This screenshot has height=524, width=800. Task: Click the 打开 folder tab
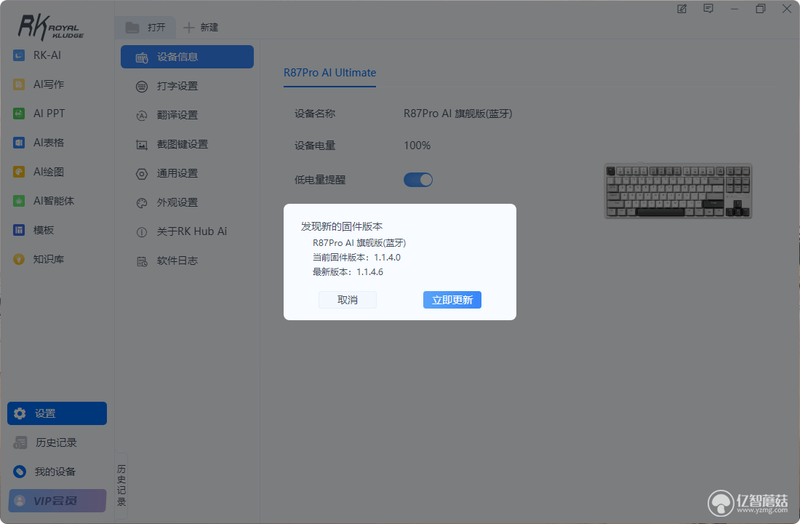pyautogui.click(x=145, y=27)
